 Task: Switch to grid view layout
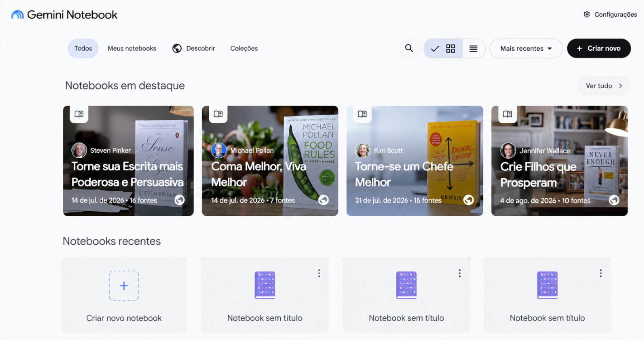click(443, 49)
